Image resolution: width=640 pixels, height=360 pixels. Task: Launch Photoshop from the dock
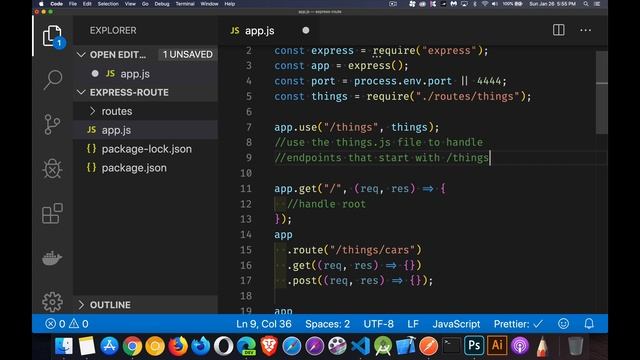pos(474,346)
